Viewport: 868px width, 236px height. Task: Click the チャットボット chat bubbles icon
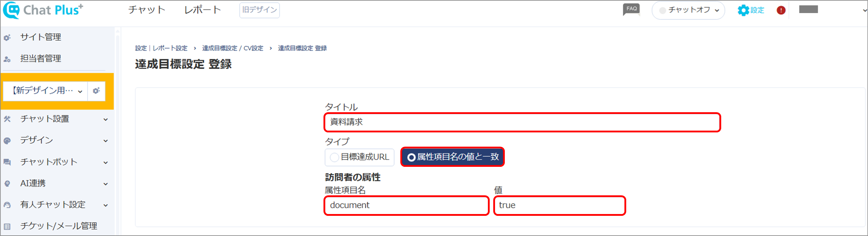click(x=7, y=162)
